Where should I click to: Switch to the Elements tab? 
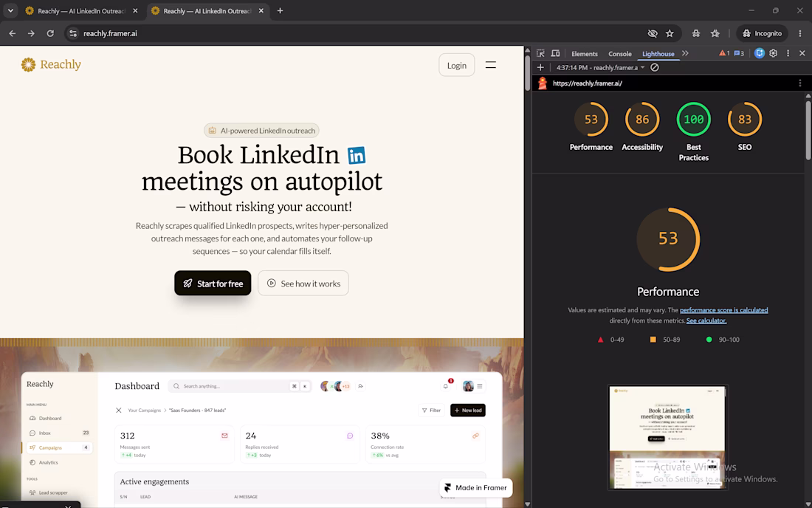click(x=584, y=54)
